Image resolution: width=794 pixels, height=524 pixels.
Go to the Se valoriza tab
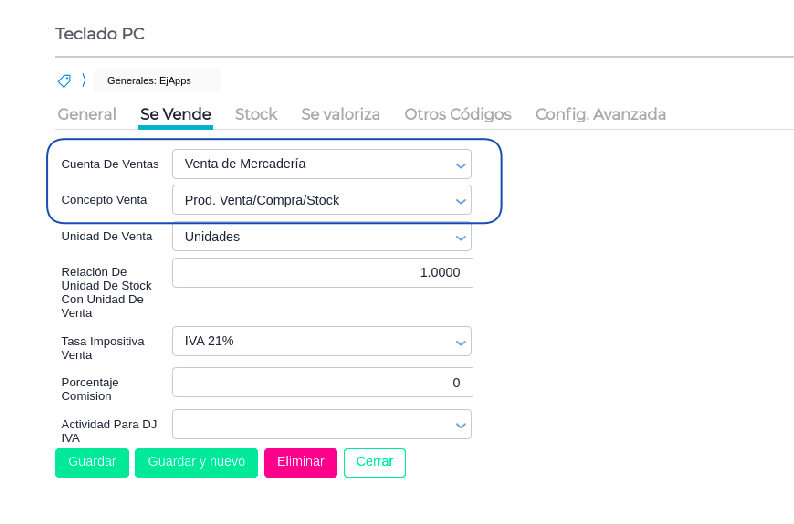[x=340, y=114]
